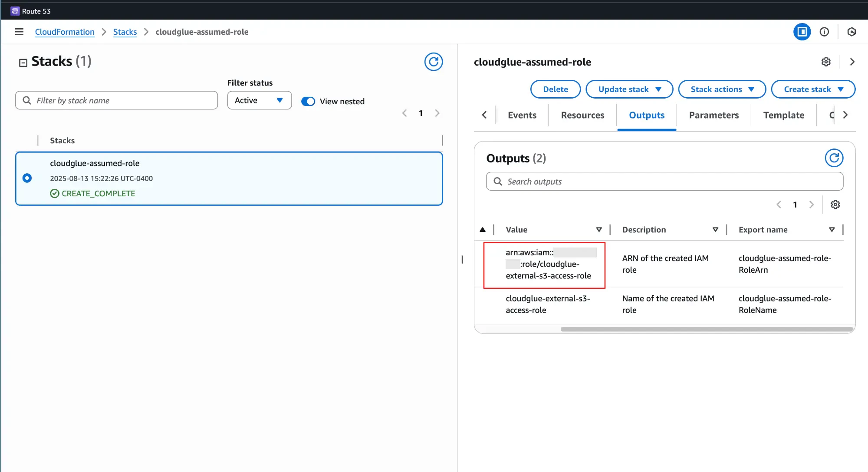Open the Update stack dropdown
This screenshot has width=868, height=472.
point(629,89)
